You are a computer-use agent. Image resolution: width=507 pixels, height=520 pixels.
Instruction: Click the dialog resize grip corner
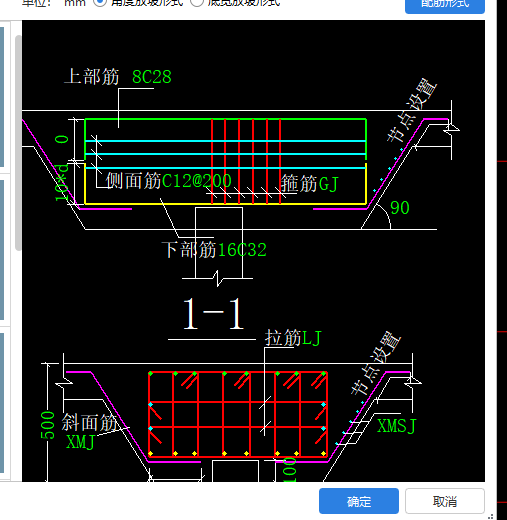[490, 516]
